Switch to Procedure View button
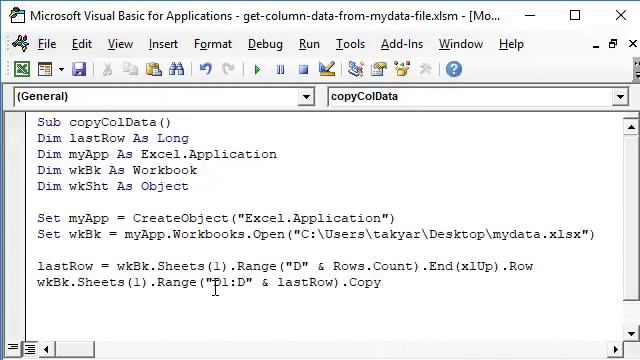Viewport: 640px width, 360px height. (x=13, y=349)
